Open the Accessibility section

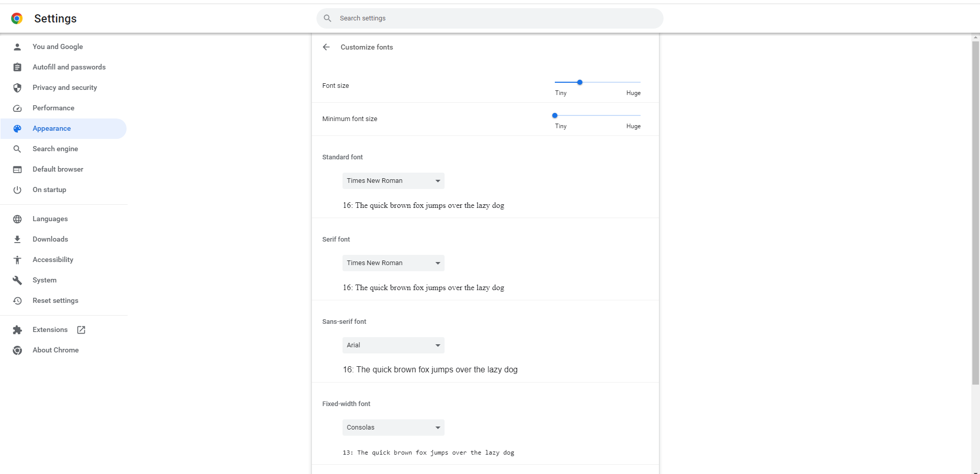point(64,259)
